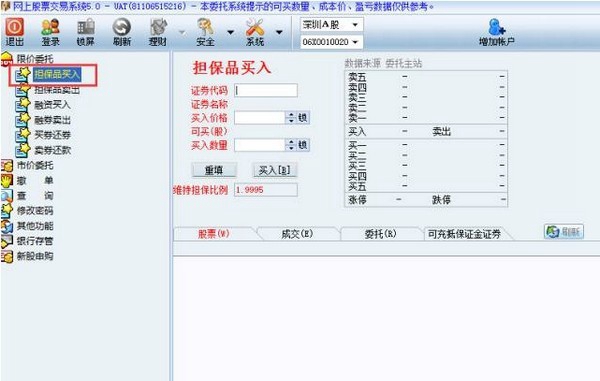Click the 修改密码 star icon
The width and height of the screenshot is (600, 381).
[x=7, y=210]
